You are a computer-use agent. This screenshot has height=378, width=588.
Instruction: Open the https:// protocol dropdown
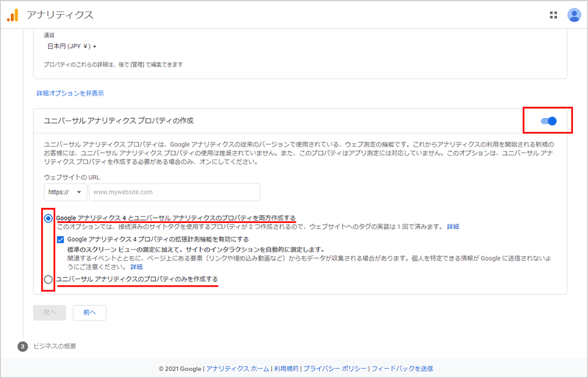65,192
